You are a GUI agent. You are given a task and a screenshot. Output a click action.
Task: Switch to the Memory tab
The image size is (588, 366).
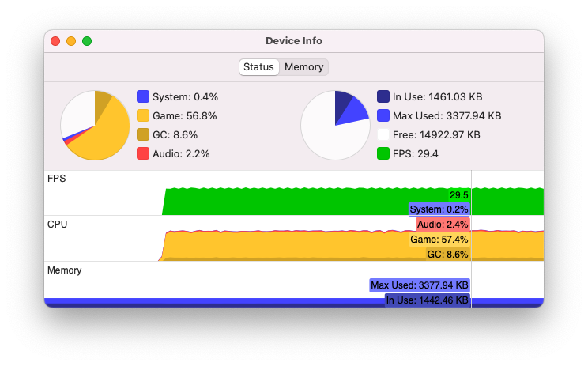303,67
